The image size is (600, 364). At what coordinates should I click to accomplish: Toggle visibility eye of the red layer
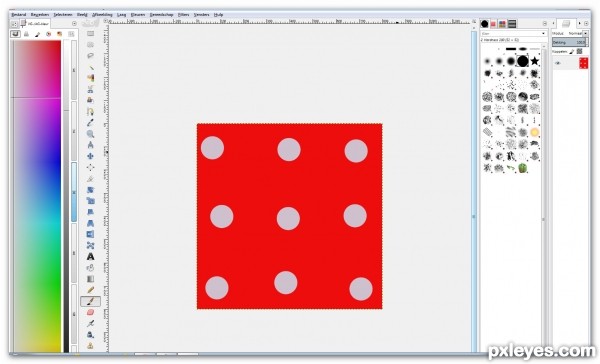pyautogui.click(x=558, y=63)
